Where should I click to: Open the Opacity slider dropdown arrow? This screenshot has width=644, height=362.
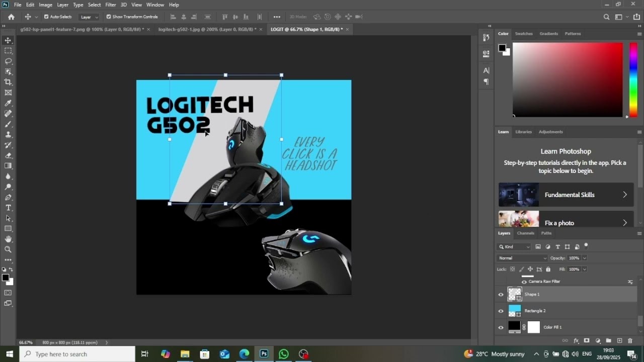[584, 258]
